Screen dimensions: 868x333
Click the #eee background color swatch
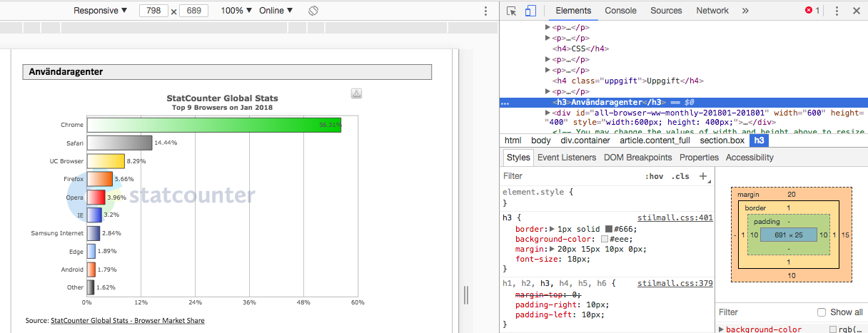[605, 240]
